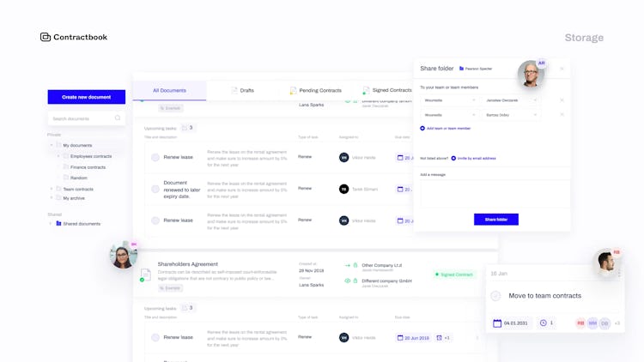Click the Contractbook logo icon
Image resolution: width=644 pixels, height=362 pixels.
click(x=46, y=37)
